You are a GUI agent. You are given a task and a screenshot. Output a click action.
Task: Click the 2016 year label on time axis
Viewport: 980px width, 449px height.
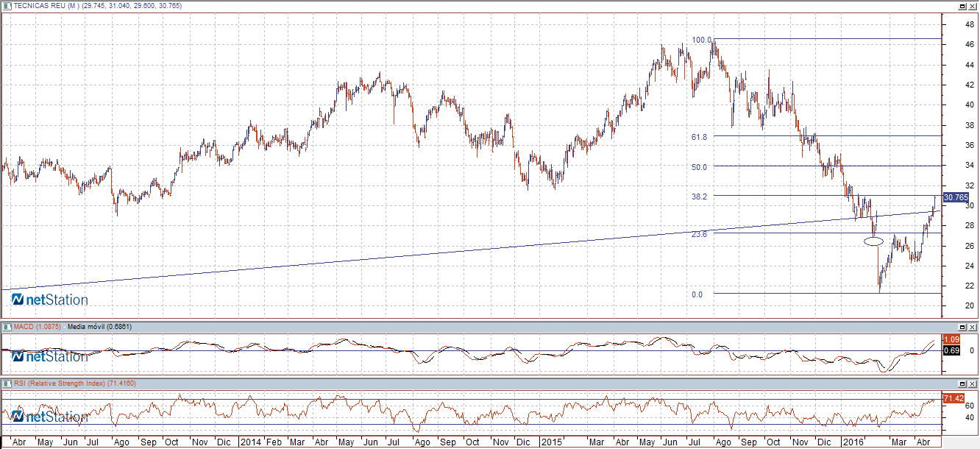pyautogui.click(x=852, y=442)
